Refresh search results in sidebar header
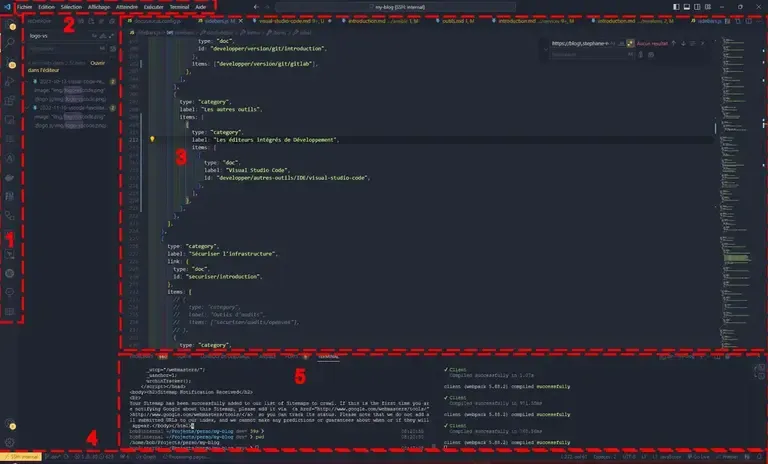Viewport: 768px width, 464px height. [x=81, y=21]
